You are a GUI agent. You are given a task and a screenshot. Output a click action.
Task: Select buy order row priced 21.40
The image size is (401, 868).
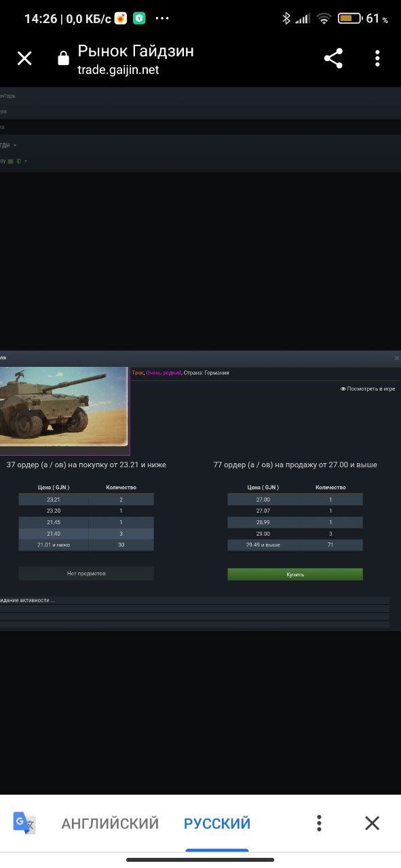click(86, 534)
